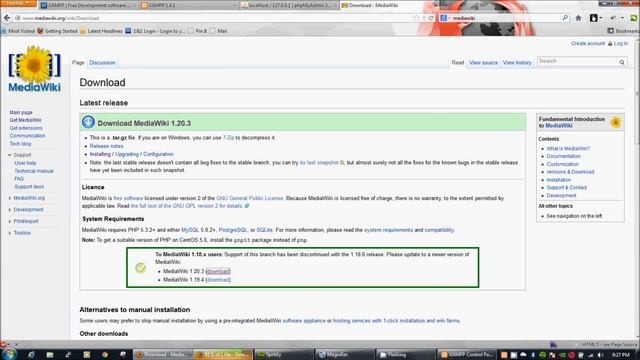Expand the Toolbox sidebar section
The width and height of the screenshot is (640, 360).
coord(10,233)
